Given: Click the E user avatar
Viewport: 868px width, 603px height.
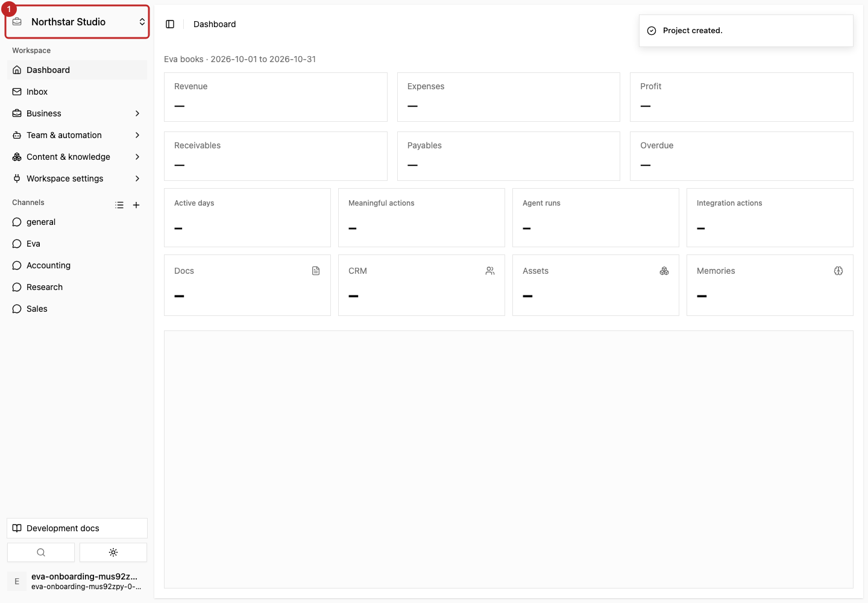Looking at the screenshot, I should (x=17, y=581).
